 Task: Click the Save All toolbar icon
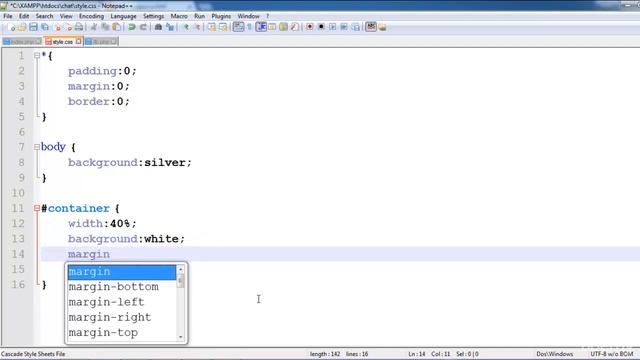tap(44, 27)
